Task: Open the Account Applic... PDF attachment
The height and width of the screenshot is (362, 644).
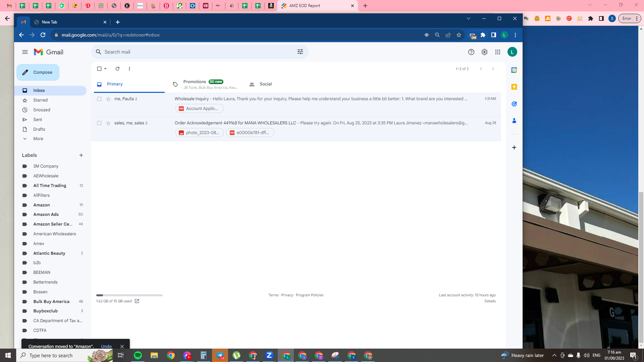Action: (200, 109)
